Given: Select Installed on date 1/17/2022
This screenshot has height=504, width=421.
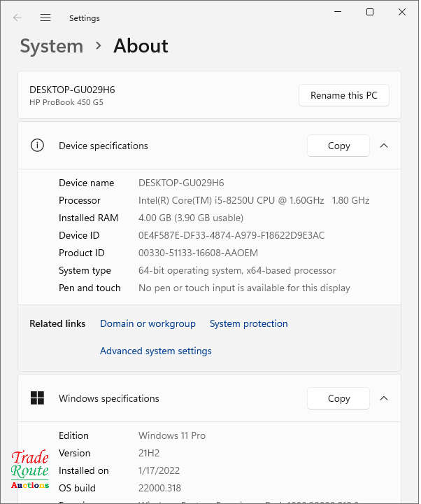Looking at the screenshot, I should [x=159, y=471].
